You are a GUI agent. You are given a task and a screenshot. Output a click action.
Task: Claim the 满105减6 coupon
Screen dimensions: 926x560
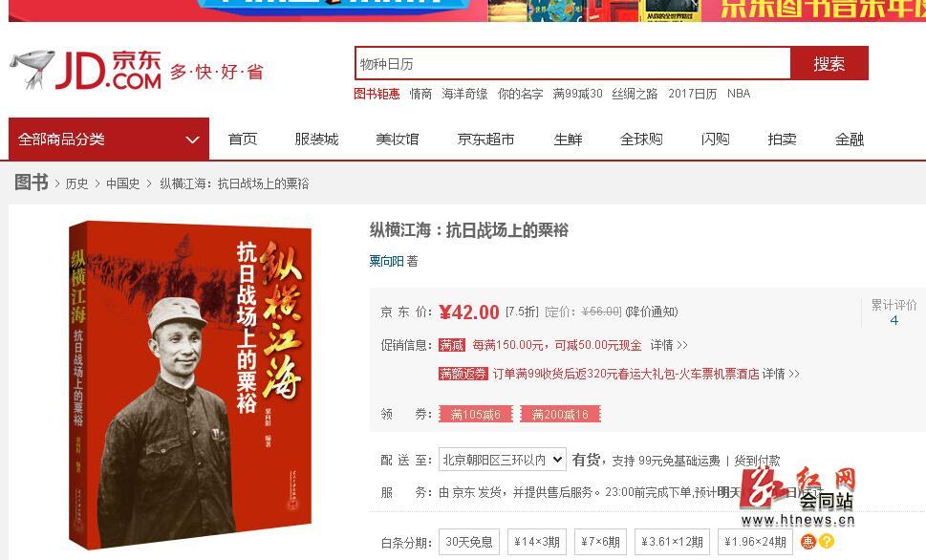(x=475, y=414)
